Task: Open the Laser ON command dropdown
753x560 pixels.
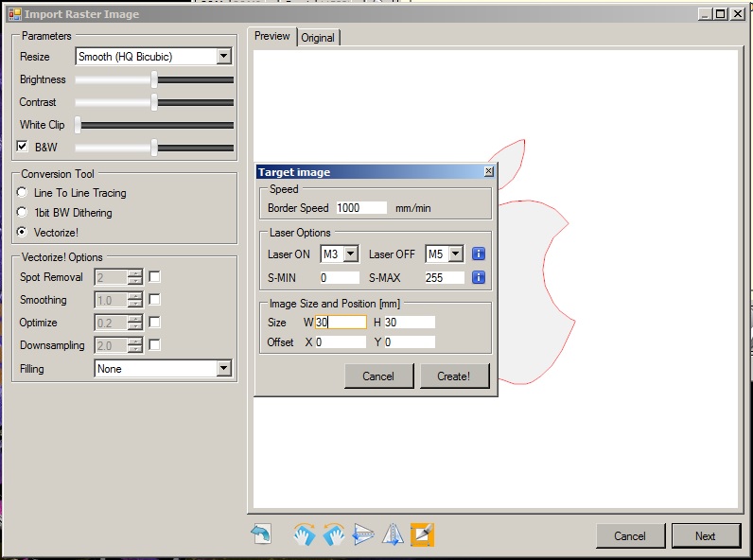Action: coord(351,254)
